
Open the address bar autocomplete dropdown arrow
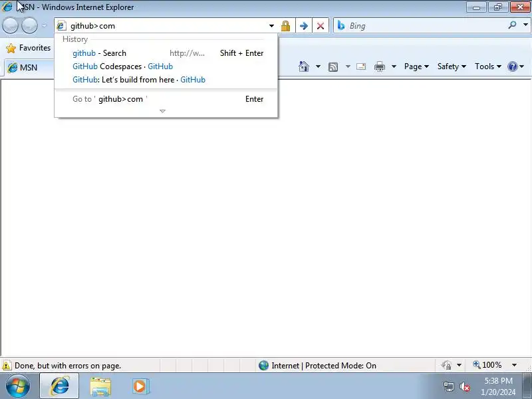[271, 26]
